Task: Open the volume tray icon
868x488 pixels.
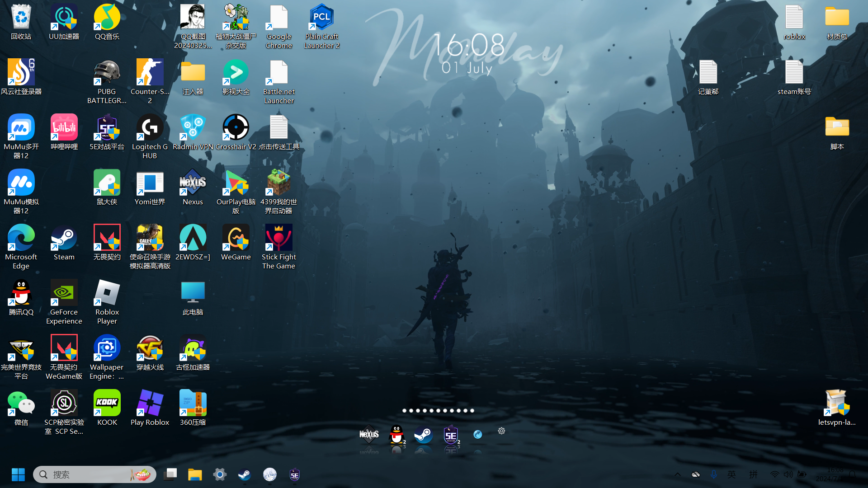Action: pyautogui.click(x=788, y=474)
